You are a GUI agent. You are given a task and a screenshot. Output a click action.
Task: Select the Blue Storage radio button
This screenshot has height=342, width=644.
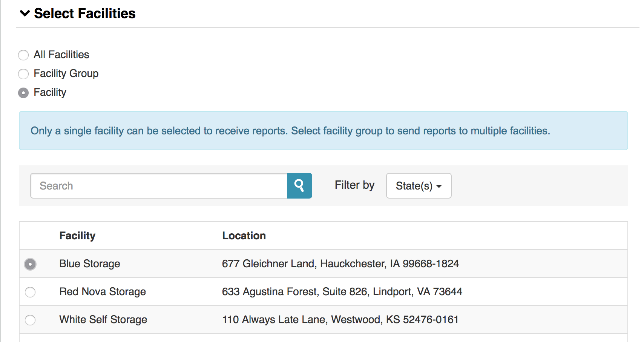point(30,264)
